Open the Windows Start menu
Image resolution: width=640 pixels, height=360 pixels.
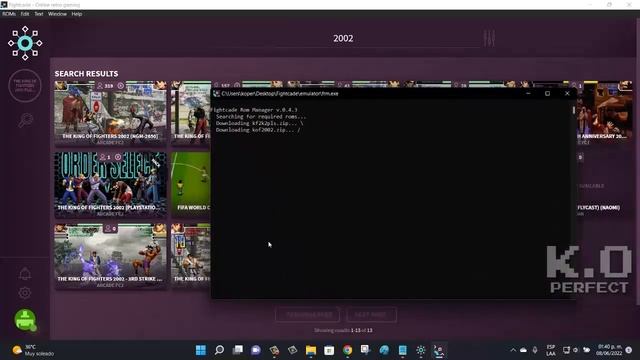[201, 350]
